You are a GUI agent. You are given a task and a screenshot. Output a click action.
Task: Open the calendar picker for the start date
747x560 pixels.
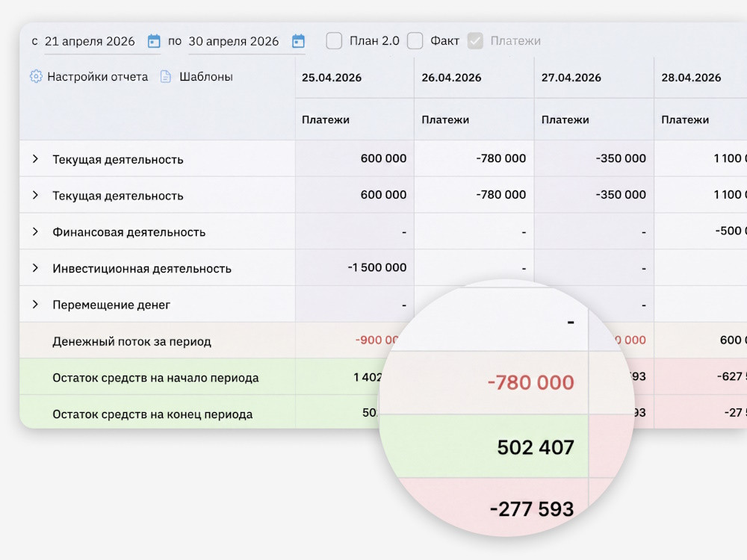154,41
